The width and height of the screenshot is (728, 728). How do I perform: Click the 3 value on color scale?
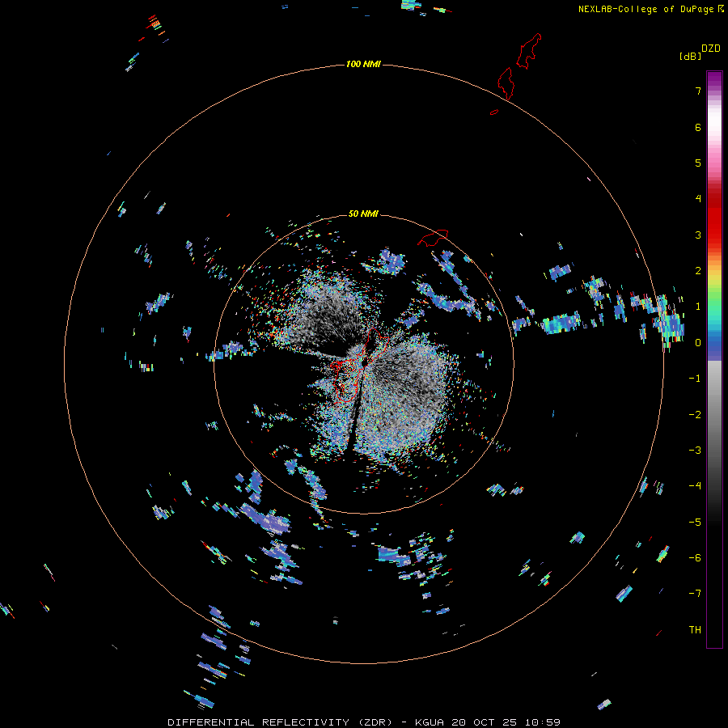coord(698,235)
